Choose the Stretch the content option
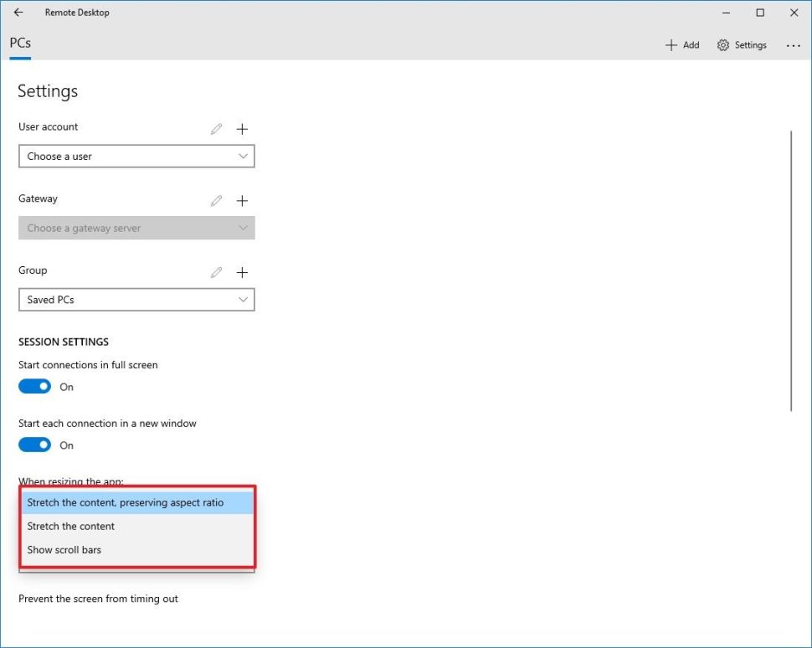Image resolution: width=812 pixels, height=648 pixels. 137,527
